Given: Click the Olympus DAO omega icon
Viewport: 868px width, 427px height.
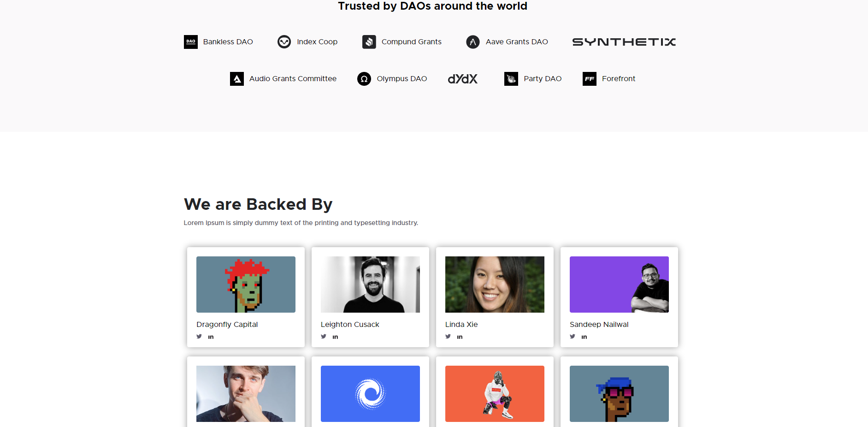Looking at the screenshot, I should 364,79.
